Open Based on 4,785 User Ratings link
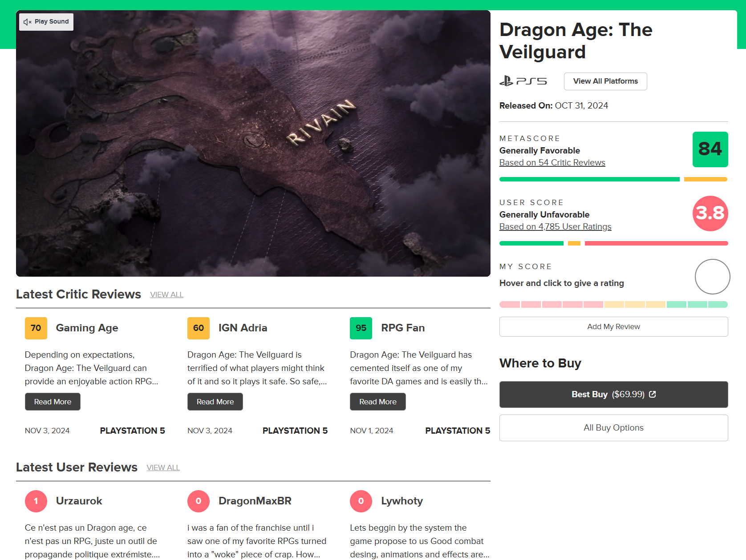Image resolution: width=746 pixels, height=560 pixels. [x=555, y=227]
